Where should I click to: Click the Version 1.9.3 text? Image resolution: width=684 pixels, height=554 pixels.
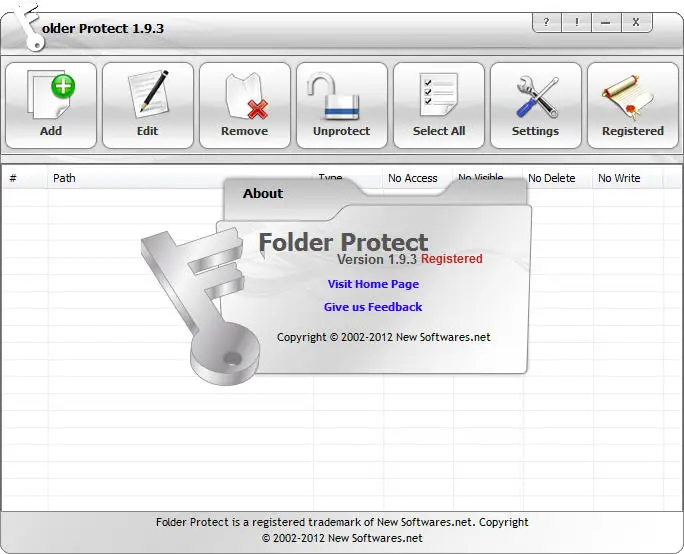click(x=377, y=260)
